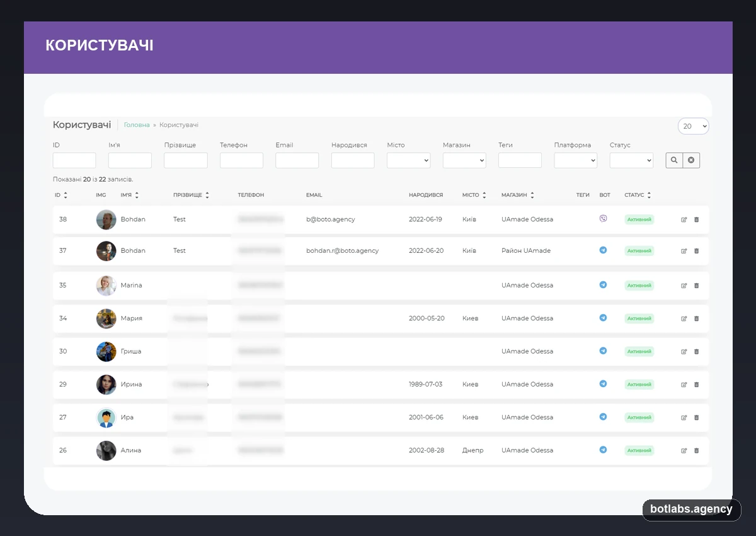Open the page size dropdown showing 20
This screenshot has width=756, height=536.
(693, 126)
